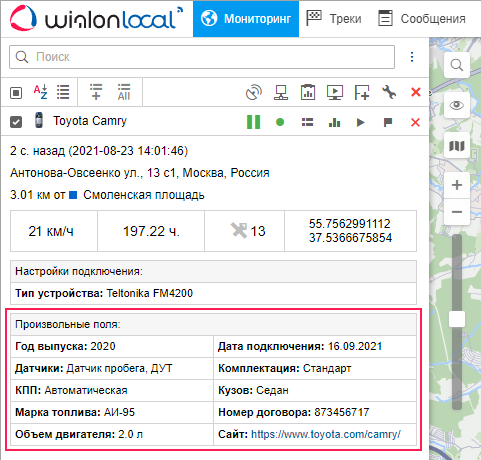Remove Toyota Camry with red X
Screen dimensions: 481x460
(415, 122)
